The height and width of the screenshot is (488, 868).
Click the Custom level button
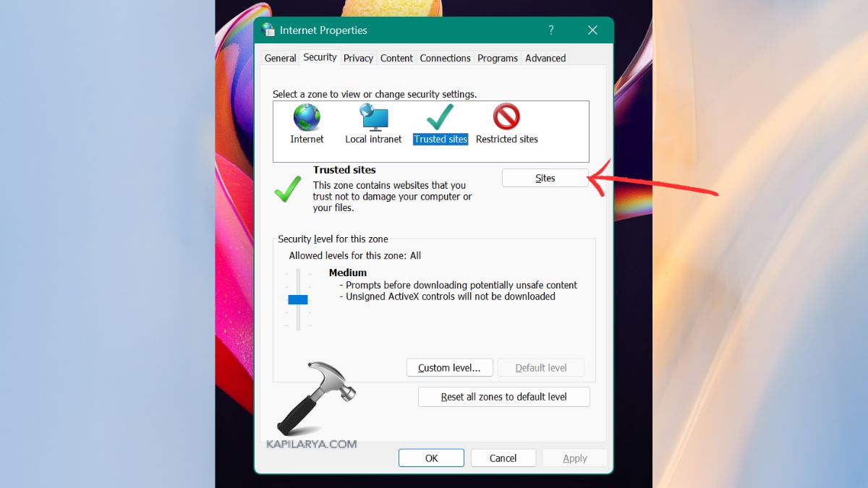(x=449, y=367)
